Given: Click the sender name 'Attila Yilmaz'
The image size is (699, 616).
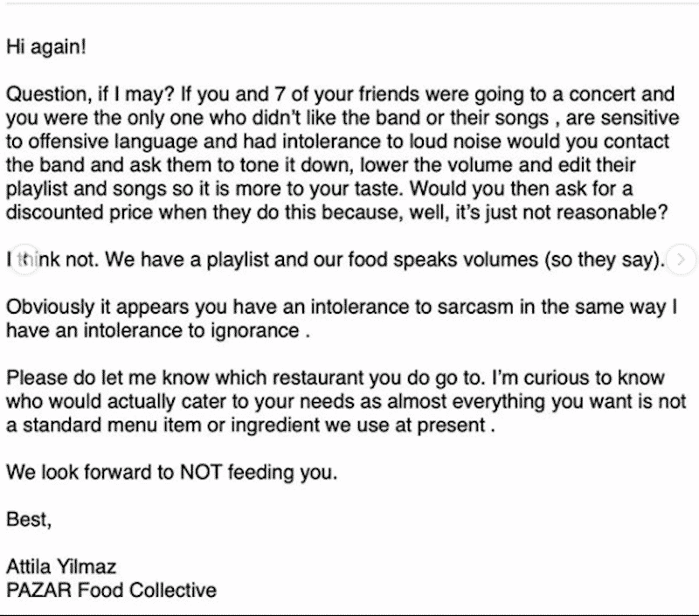Looking at the screenshot, I should click(x=61, y=567).
